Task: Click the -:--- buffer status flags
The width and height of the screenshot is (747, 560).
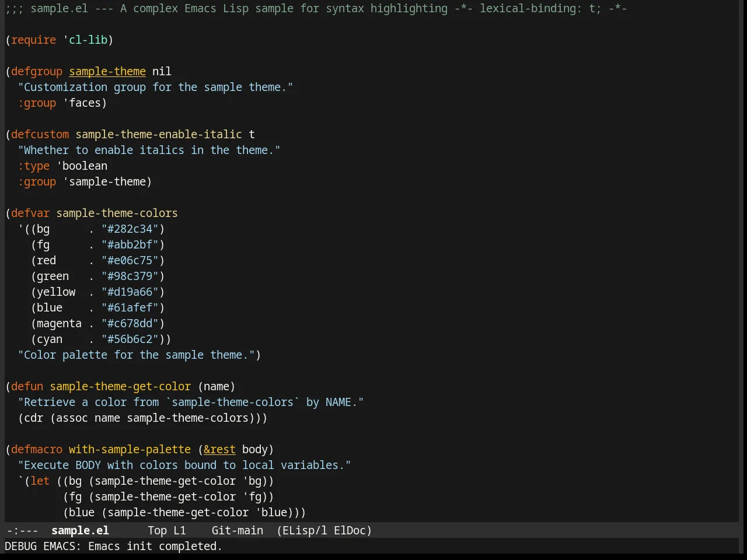Action: (22, 530)
